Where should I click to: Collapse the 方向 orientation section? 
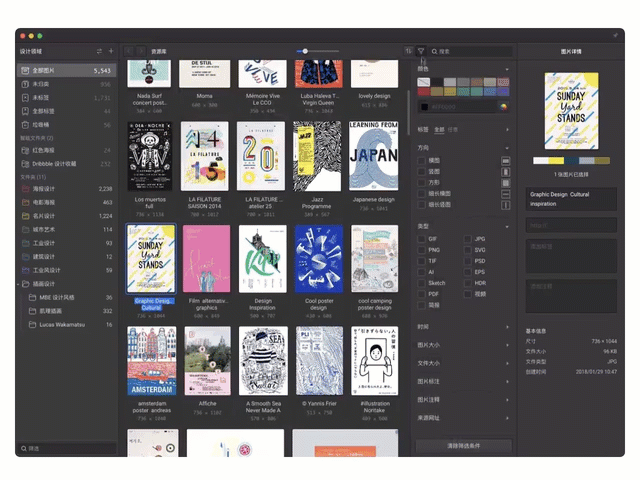click(x=507, y=148)
